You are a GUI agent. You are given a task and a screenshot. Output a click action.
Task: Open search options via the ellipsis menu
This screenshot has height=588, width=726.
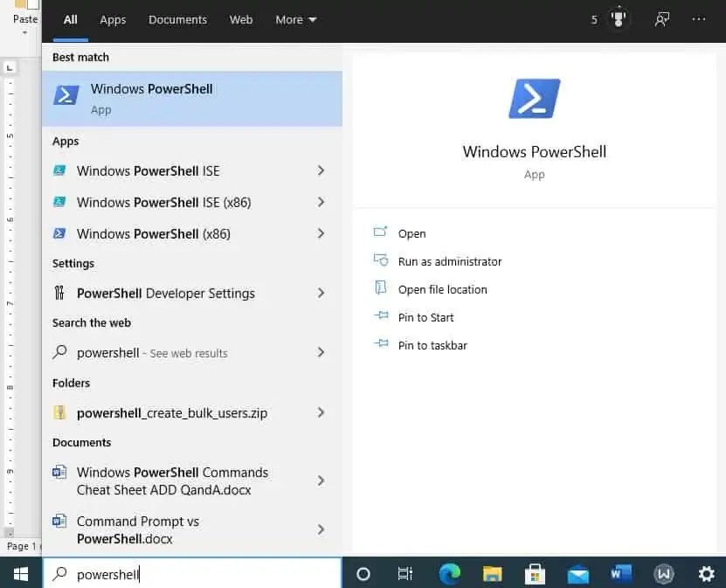tap(698, 19)
